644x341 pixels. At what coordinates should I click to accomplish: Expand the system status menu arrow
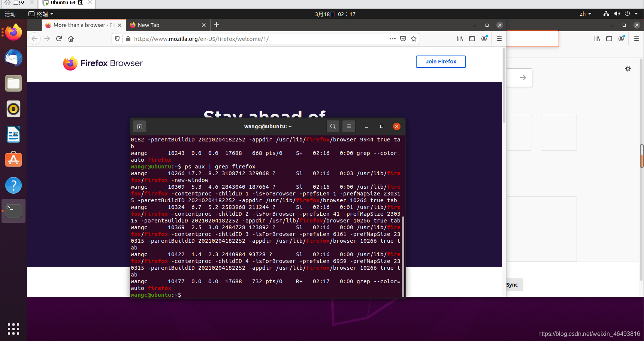[636, 14]
